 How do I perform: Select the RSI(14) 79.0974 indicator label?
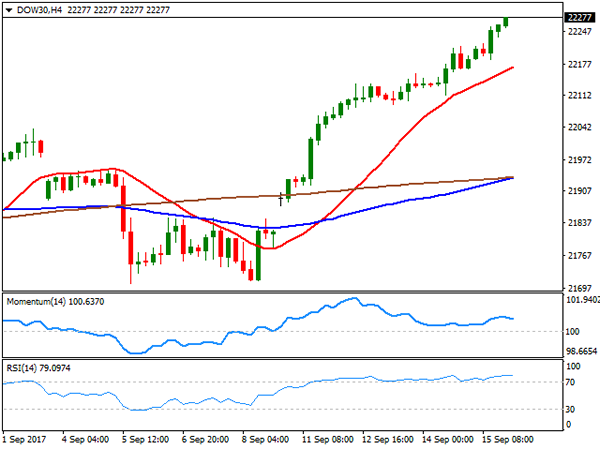pos(39,368)
